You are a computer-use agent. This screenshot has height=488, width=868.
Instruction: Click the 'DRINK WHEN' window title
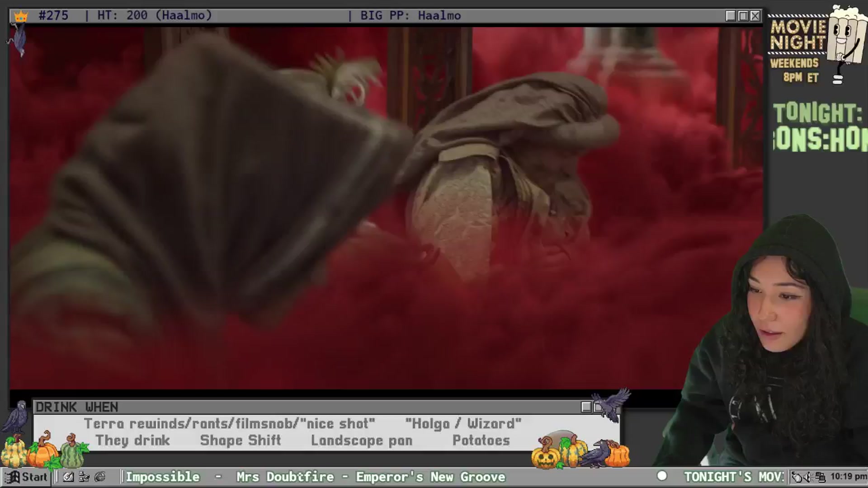[x=77, y=407]
